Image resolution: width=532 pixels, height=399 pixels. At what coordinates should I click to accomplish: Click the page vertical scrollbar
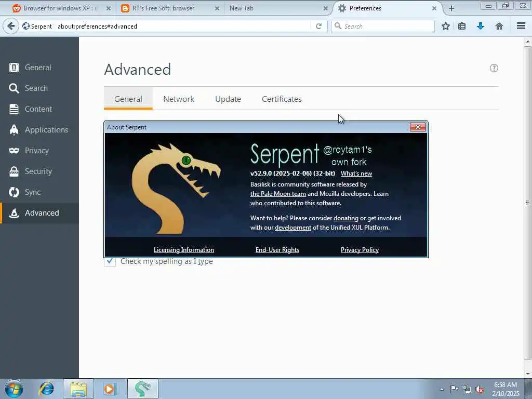(x=527, y=203)
